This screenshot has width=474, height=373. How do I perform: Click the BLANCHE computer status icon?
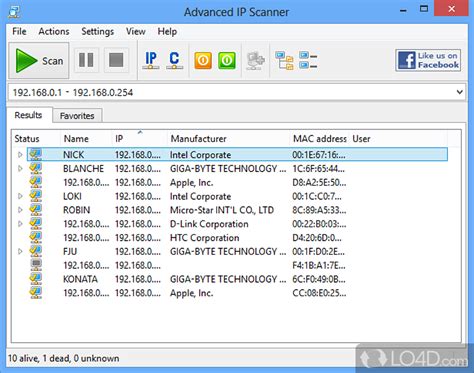[36, 168]
